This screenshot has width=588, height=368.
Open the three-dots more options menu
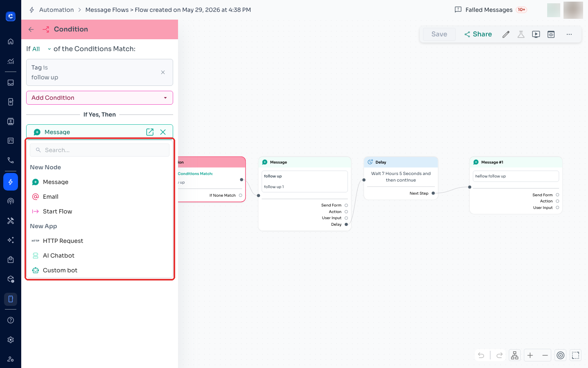click(x=569, y=34)
